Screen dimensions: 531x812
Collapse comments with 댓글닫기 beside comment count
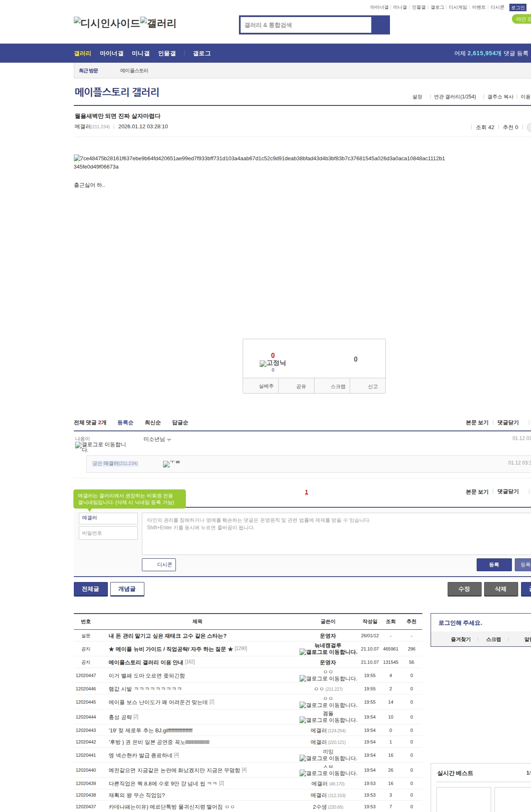click(x=508, y=423)
